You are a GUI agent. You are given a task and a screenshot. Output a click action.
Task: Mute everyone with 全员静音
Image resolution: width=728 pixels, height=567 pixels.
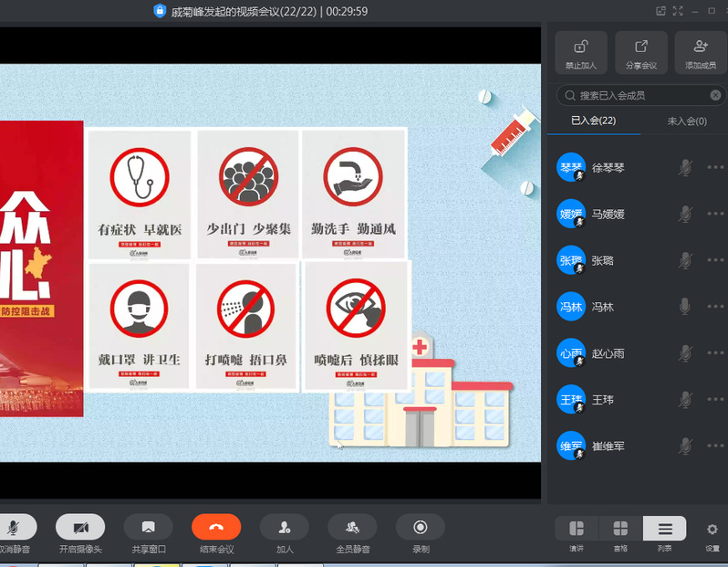352,527
